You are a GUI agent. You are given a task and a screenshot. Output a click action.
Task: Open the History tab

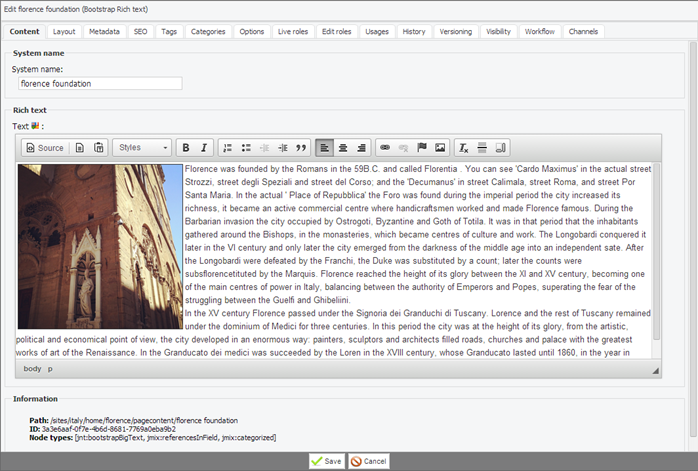[414, 32]
